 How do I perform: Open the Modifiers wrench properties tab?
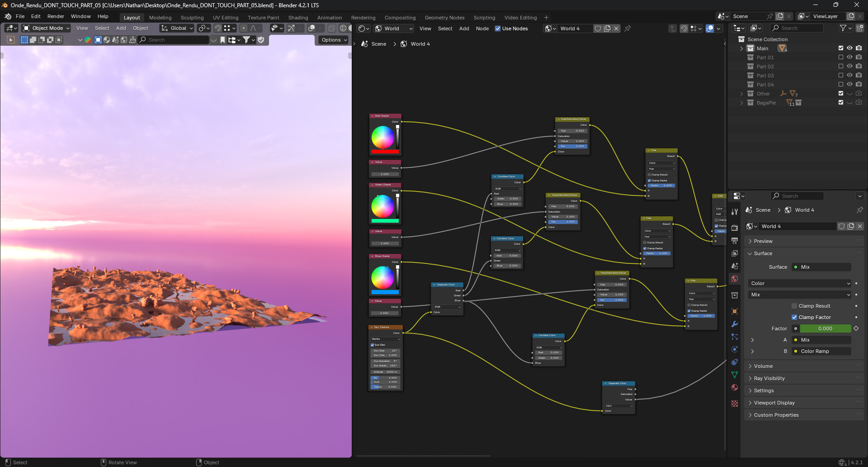[x=735, y=324]
